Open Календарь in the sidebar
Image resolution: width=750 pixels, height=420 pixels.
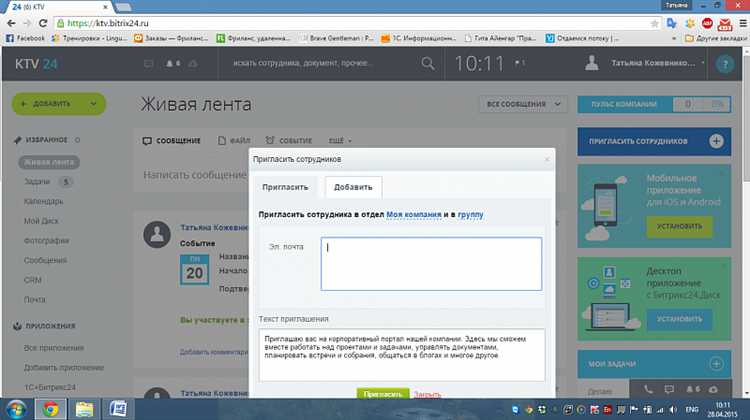44,201
